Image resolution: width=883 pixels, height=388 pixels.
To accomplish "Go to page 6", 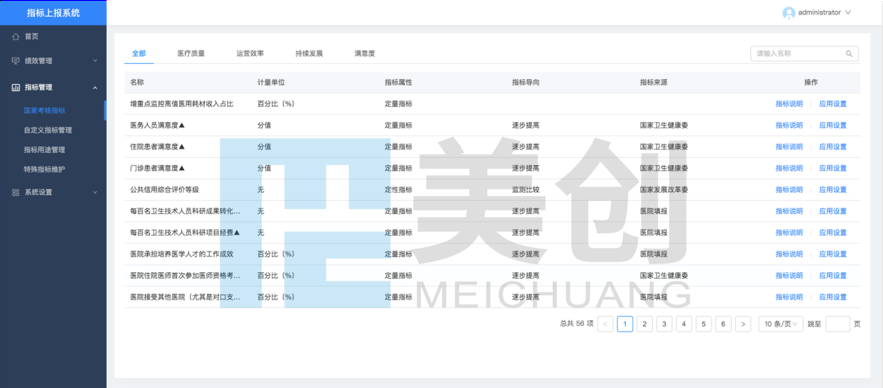I will [x=724, y=324].
